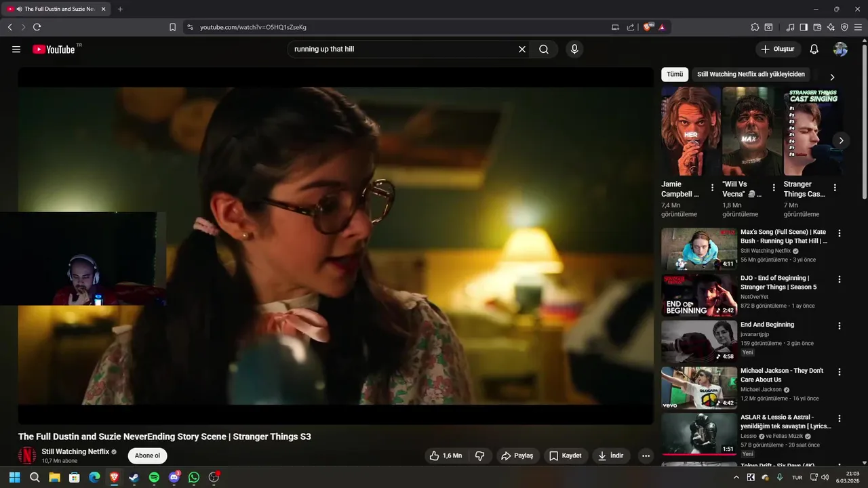The image size is (868, 488).
Task: Click the install or cast screen icon in address bar
Action: point(615,27)
